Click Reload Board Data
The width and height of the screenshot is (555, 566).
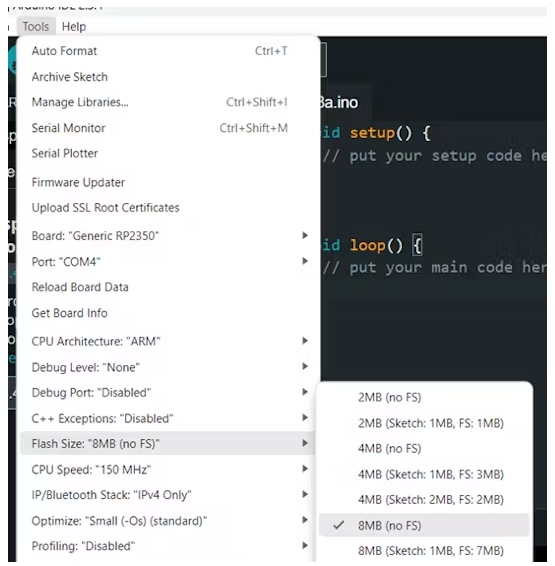168,287
